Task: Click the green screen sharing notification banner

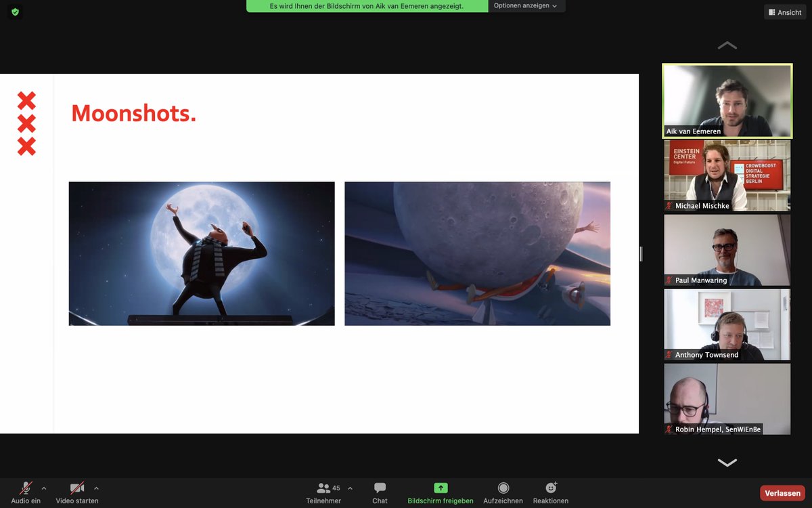Action: coord(367,6)
